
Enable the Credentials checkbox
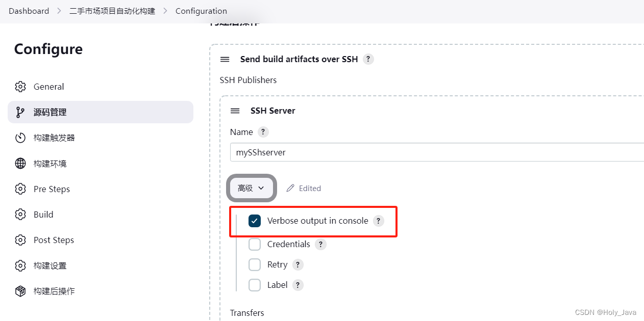click(255, 244)
